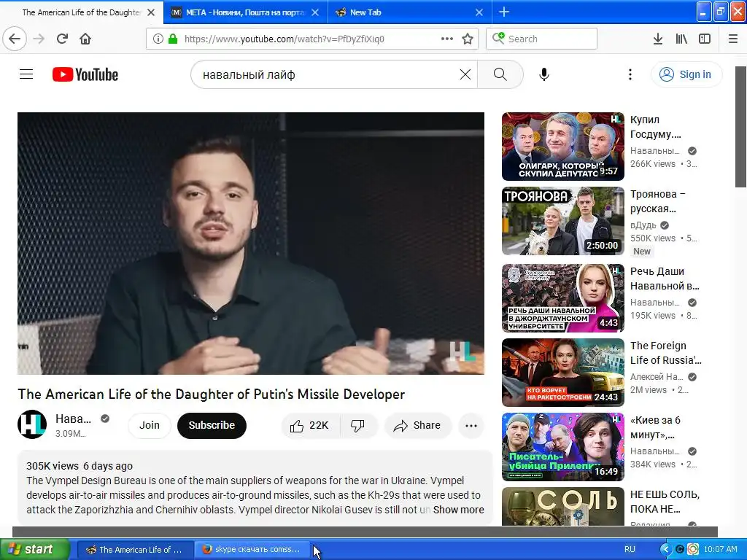Open the Windows start button
This screenshot has height=560, width=747.
tap(34, 550)
